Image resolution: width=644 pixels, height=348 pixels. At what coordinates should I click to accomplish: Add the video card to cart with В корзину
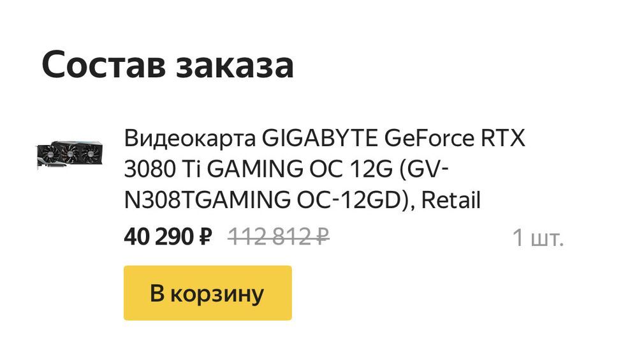[x=207, y=293]
